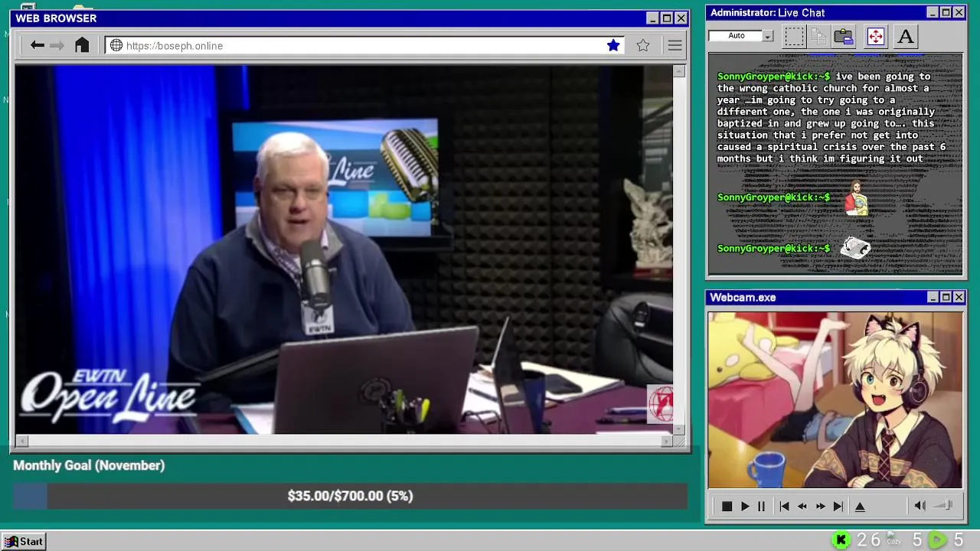980x551 pixels.
Task: Click the outline favorites star icon
Action: 643,45
